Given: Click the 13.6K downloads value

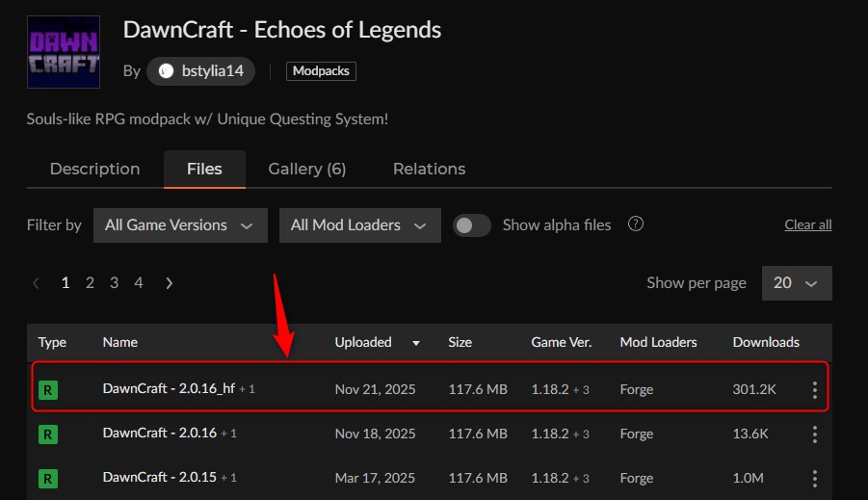Looking at the screenshot, I should coord(750,434).
